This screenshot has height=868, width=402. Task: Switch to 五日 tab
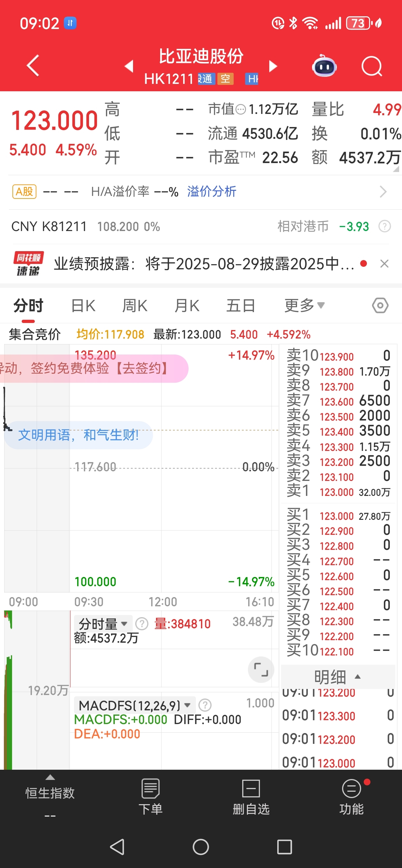(x=240, y=306)
